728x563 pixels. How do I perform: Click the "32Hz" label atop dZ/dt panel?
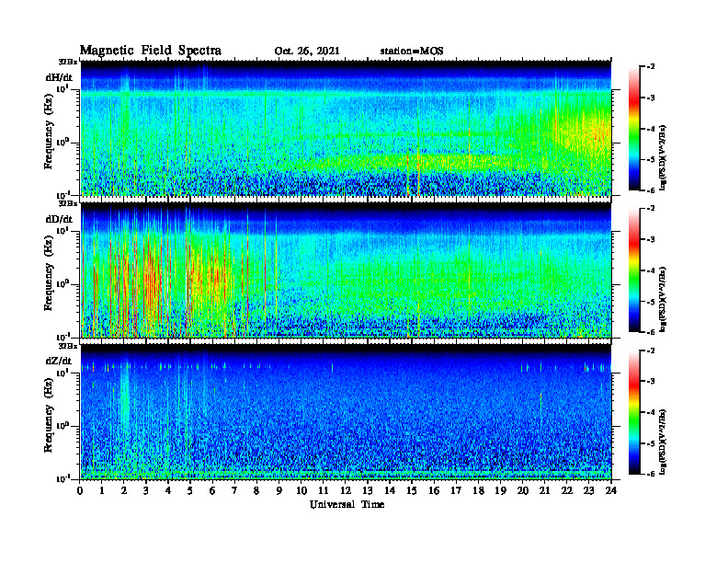point(68,346)
